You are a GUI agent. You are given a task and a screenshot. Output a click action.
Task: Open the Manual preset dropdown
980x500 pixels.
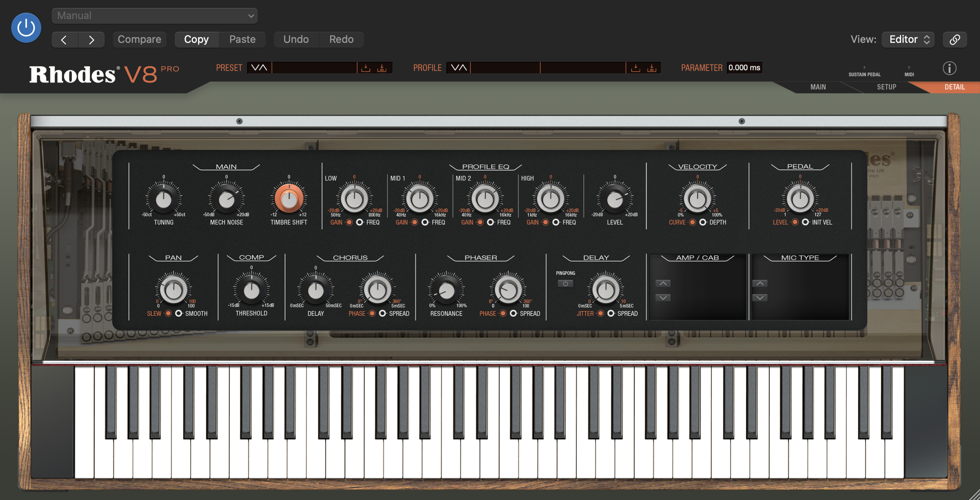(154, 16)
